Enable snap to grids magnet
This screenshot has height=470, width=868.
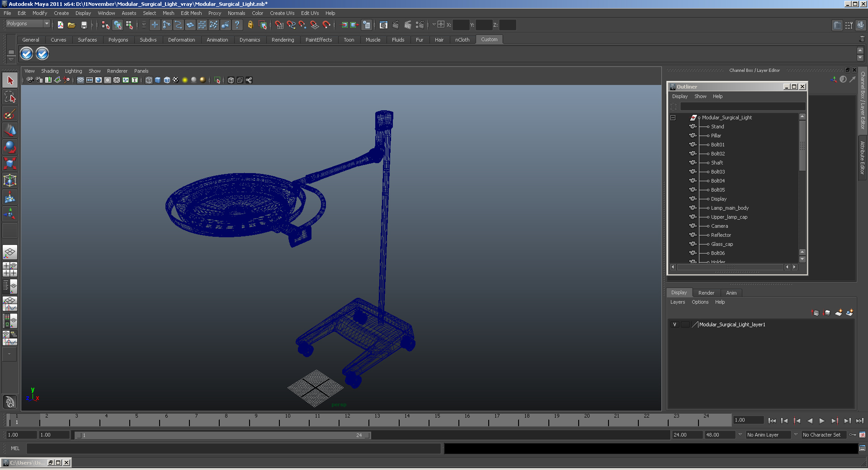pyautogui.click(x=279, y=25)
